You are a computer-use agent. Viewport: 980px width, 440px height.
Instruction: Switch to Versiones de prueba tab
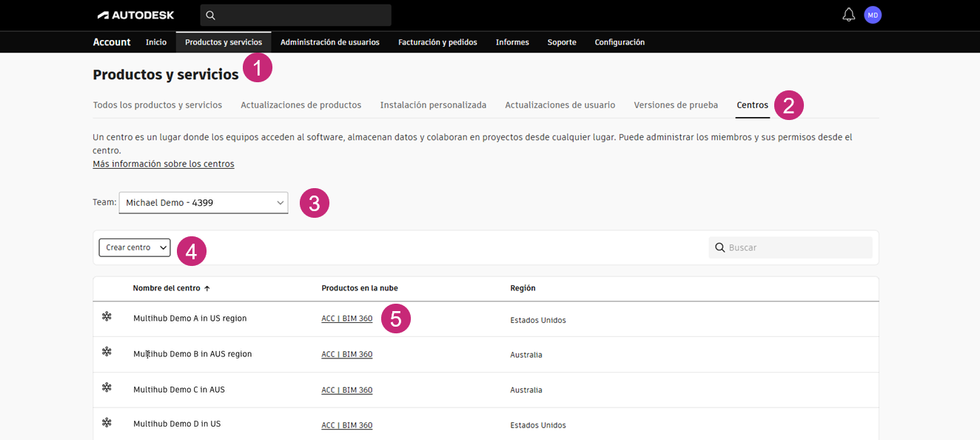coord(676,105)
